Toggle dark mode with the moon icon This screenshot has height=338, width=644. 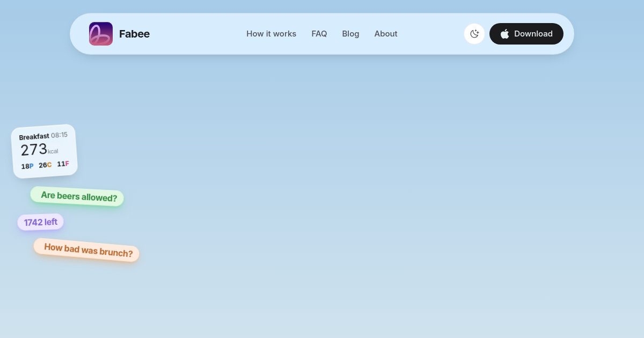click(474, 34)
